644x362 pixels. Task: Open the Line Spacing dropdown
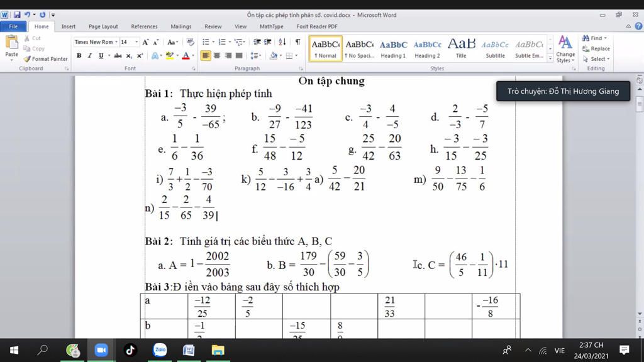click(255, 55)
